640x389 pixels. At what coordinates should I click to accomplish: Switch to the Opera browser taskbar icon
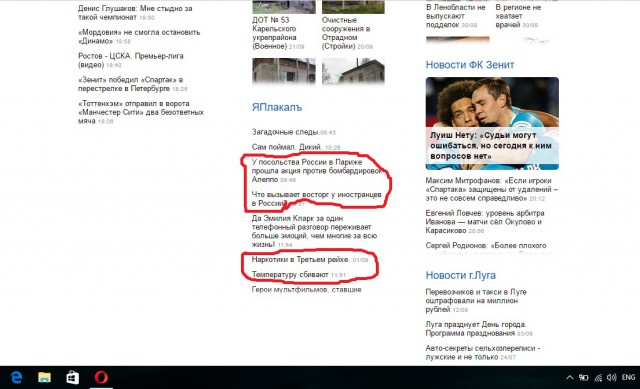point(101,377)
